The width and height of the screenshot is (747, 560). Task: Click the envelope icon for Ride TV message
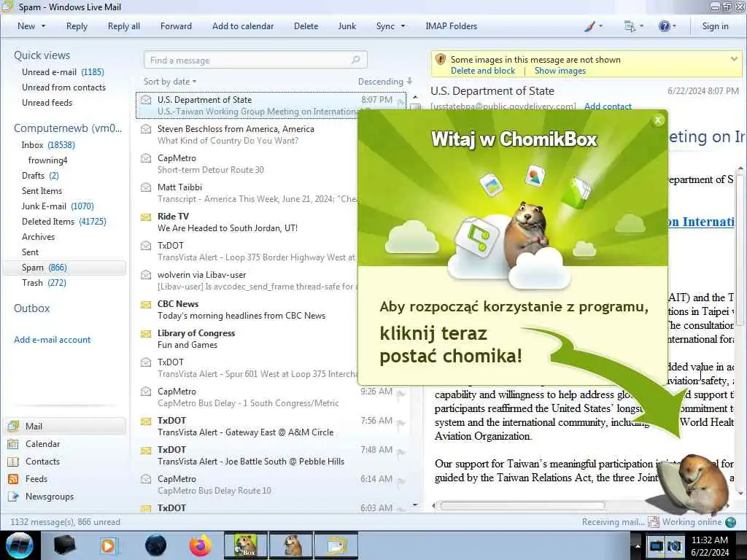(146, 217)
